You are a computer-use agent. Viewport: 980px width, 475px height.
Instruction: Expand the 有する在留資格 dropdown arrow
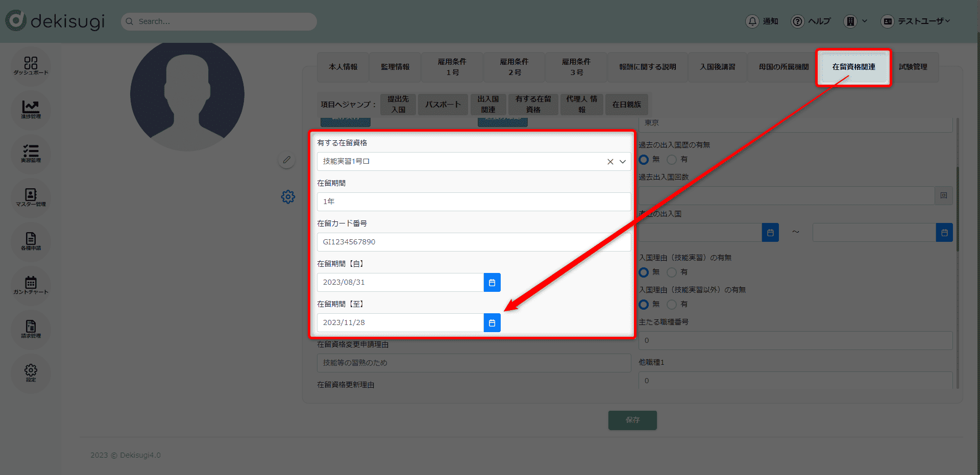point(623,162)
